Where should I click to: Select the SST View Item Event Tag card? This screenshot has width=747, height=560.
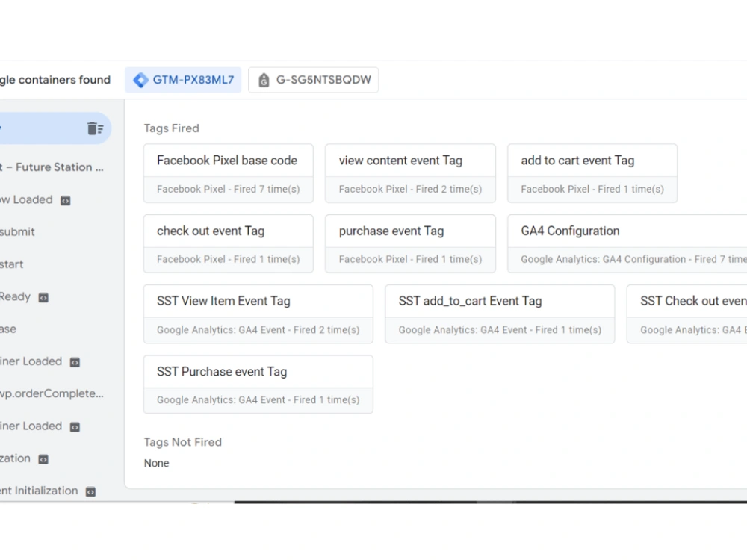pos(258,314)
